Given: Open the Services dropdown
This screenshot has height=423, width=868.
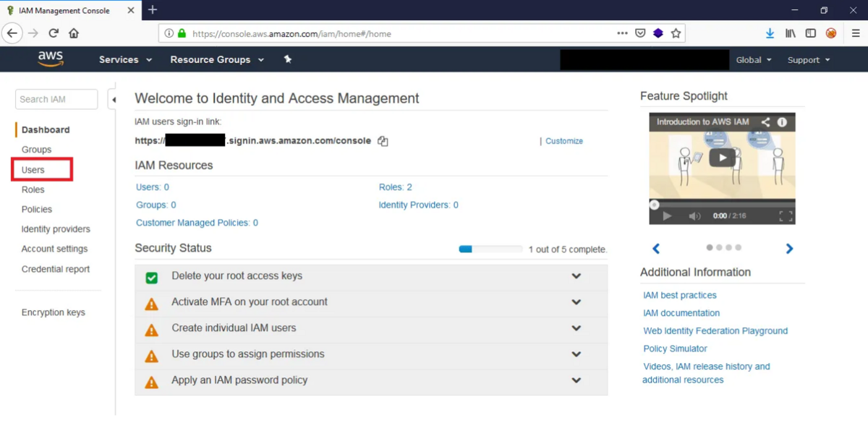Looking at the screenshot, I should [125, 60].
